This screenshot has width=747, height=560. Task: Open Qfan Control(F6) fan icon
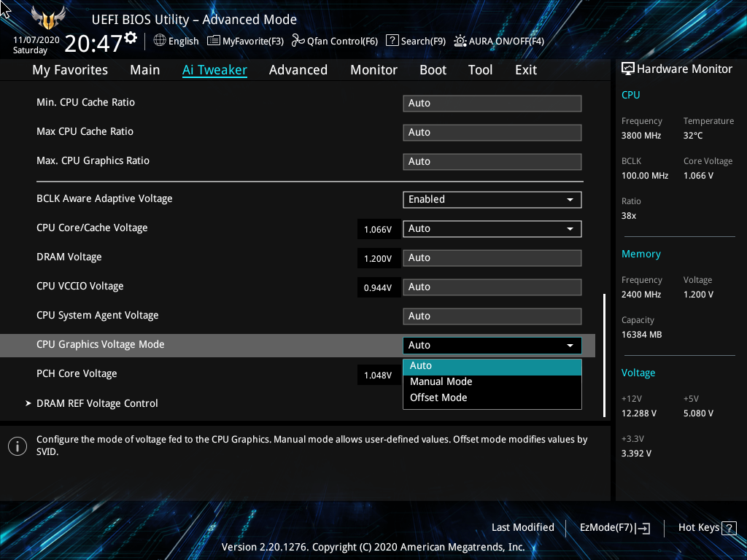(x=298, y=41)
